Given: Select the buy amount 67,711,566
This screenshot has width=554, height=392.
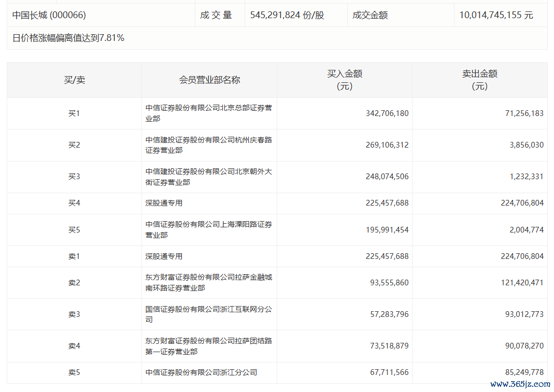Looking at the screenshot, I should 389,372.
